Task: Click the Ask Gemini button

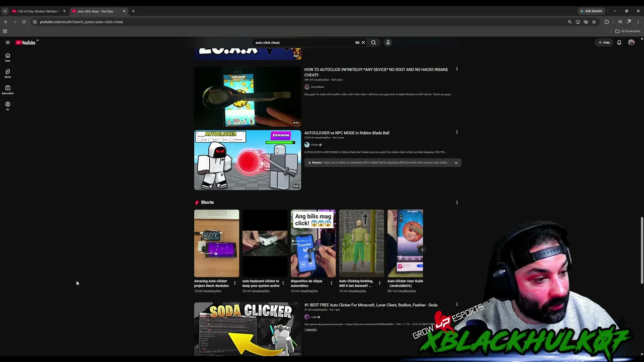Action: click(591, 11)
